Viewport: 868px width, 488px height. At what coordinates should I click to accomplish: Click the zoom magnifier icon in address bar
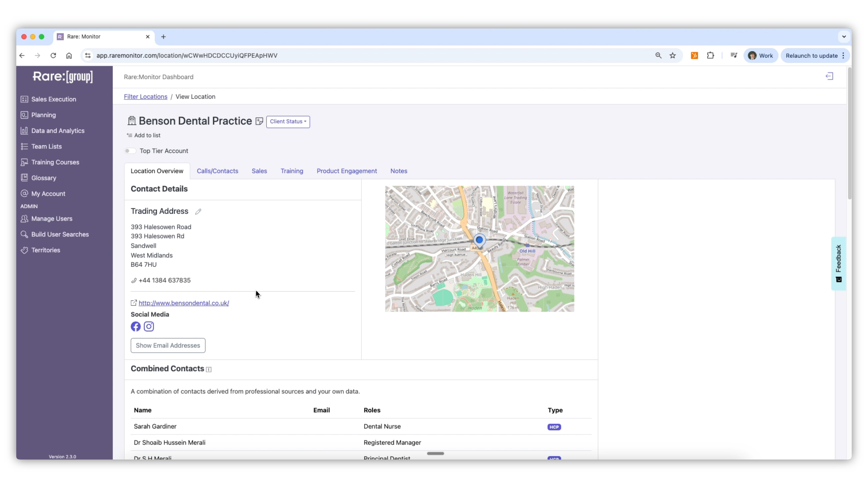pyautogui.click(x=658, y=56)
